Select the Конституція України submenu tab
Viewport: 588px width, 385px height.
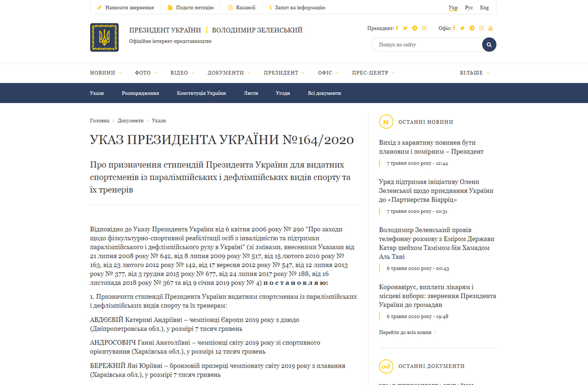[x=201, y=93]
